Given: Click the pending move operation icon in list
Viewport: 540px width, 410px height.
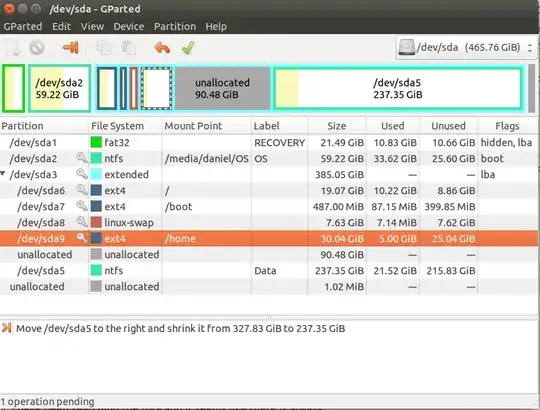Looking at the screenshot, I should 7,328.
